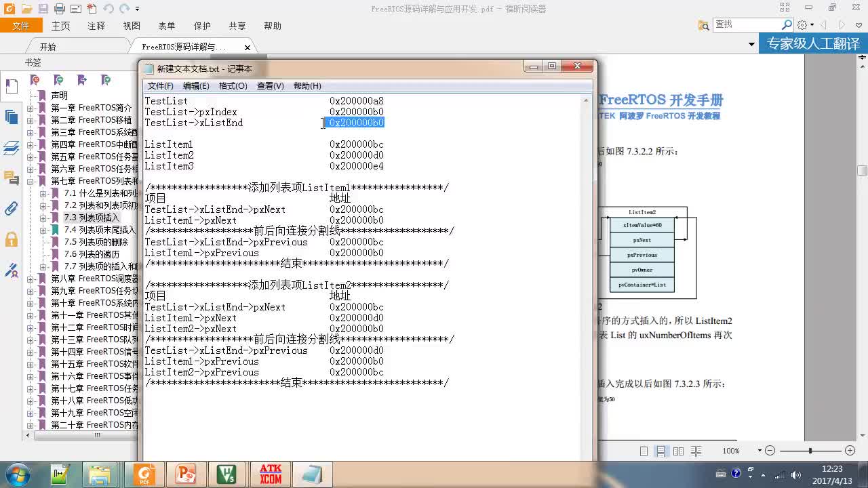Select continuous page view icon in status bar
The height and width of the screenshot is (488, 868).
pyautogui.click(x=660, y=451)
